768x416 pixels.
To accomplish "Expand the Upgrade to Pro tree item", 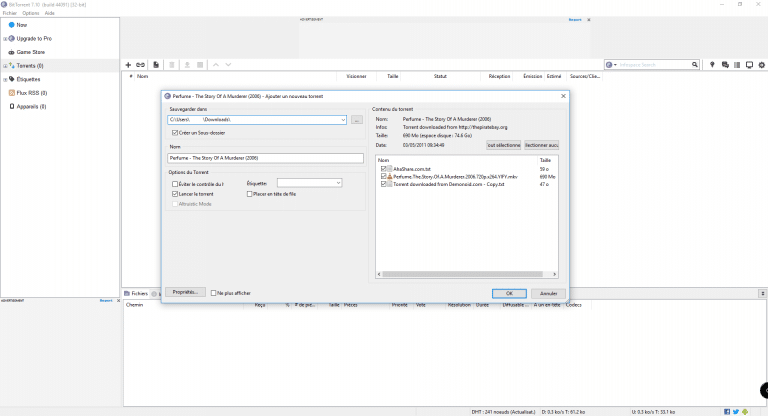I will coord(5,39).
